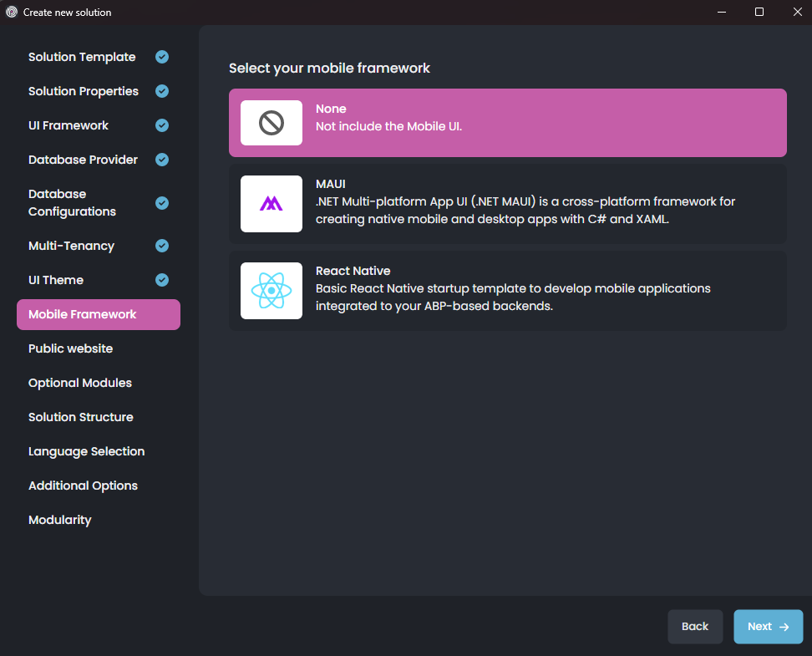Click the checkmark next to UI Theme
812x656 pixels.
161,279
